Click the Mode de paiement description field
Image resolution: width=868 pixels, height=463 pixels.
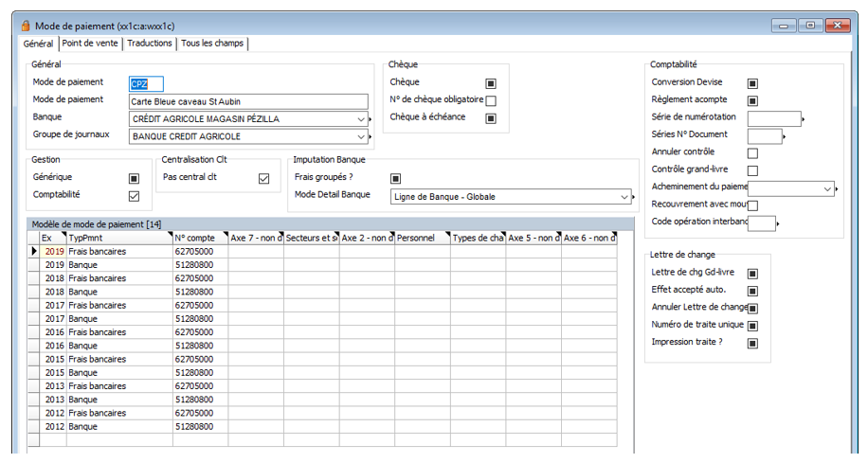tap(247, 102)
